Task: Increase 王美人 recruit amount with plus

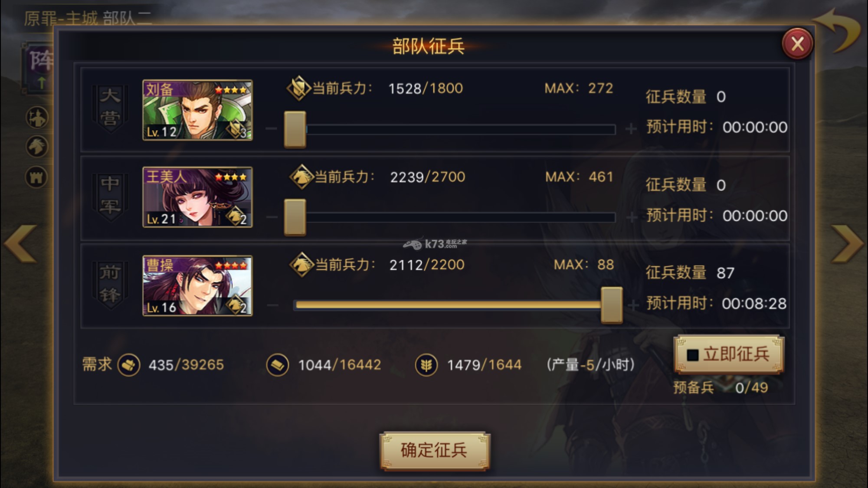Action: coord(632,217)
